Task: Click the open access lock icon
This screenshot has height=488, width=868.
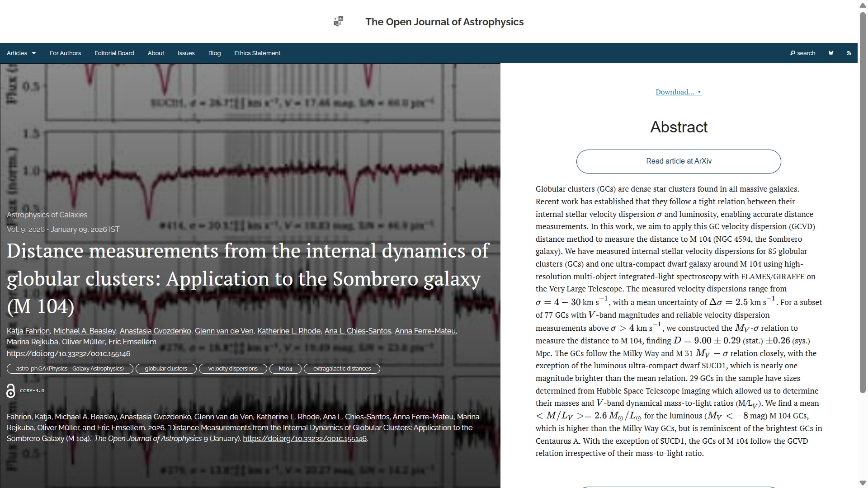Action: pyautogui.click(x=11, y=391)
